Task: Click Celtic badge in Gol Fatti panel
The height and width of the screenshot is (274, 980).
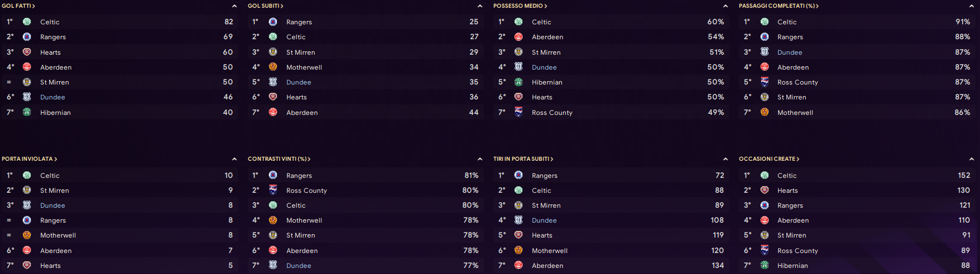Action: [27, 22]
